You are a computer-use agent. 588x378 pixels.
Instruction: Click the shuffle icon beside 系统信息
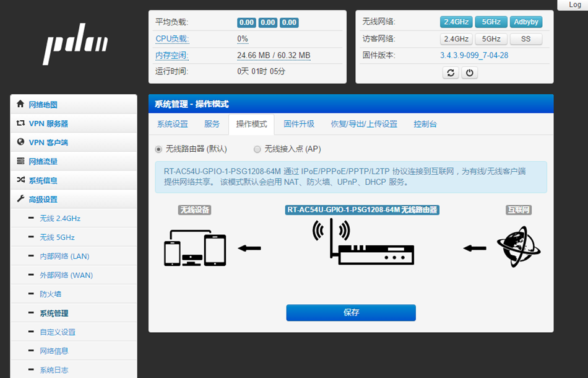[20, 180]
